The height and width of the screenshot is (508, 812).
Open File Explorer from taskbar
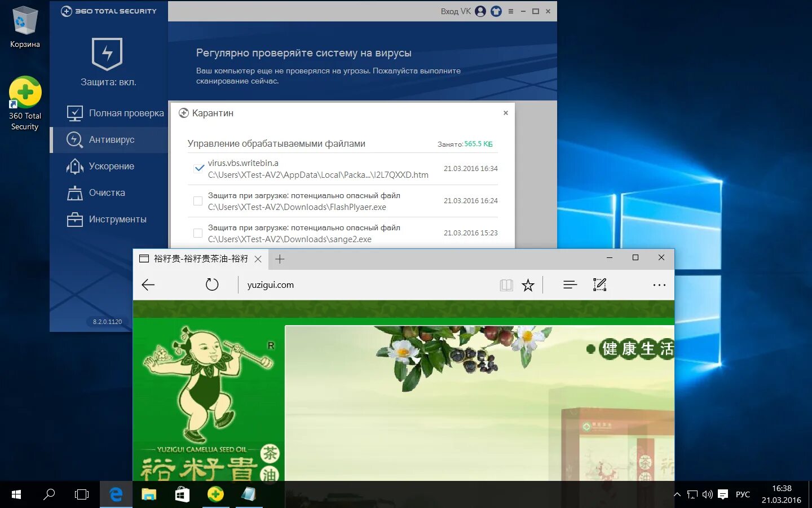pos(149,494)
